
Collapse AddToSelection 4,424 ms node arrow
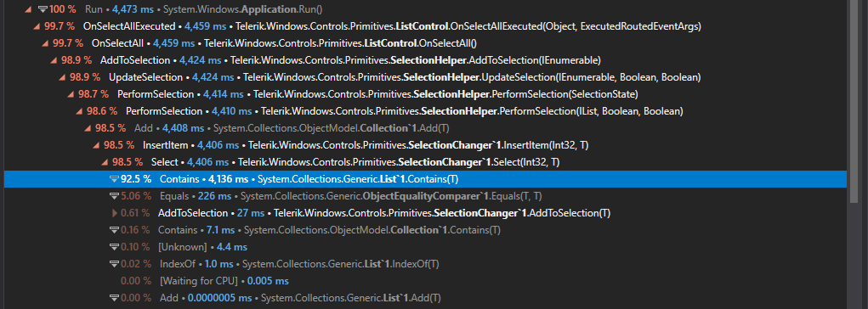(54, 60)
